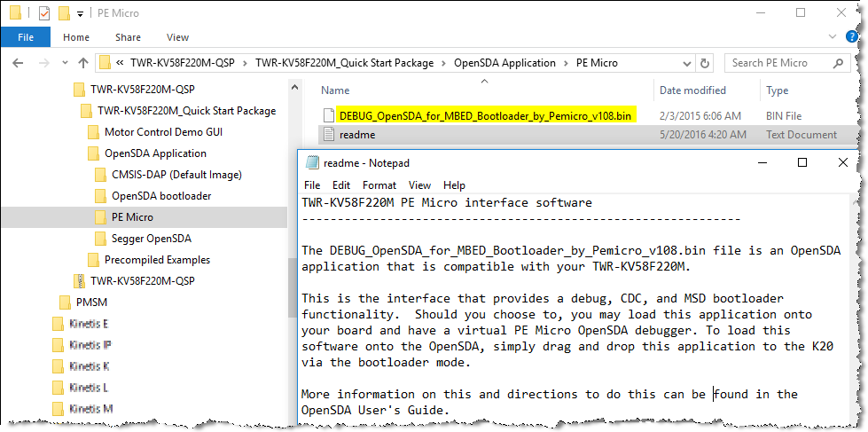Switch to the Home ribbon tab
868x432 pixels.
(76, 37)
